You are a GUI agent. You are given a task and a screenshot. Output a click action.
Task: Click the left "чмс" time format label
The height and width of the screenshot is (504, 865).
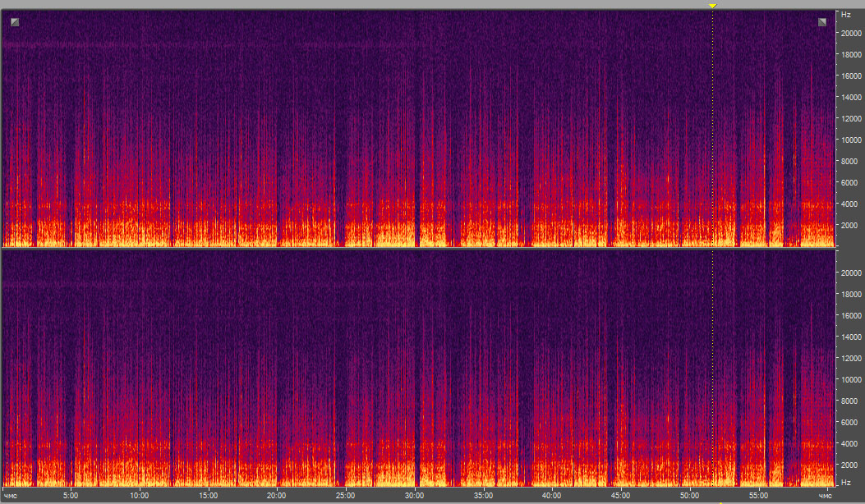pyautogui.click(x=9, y=496)
